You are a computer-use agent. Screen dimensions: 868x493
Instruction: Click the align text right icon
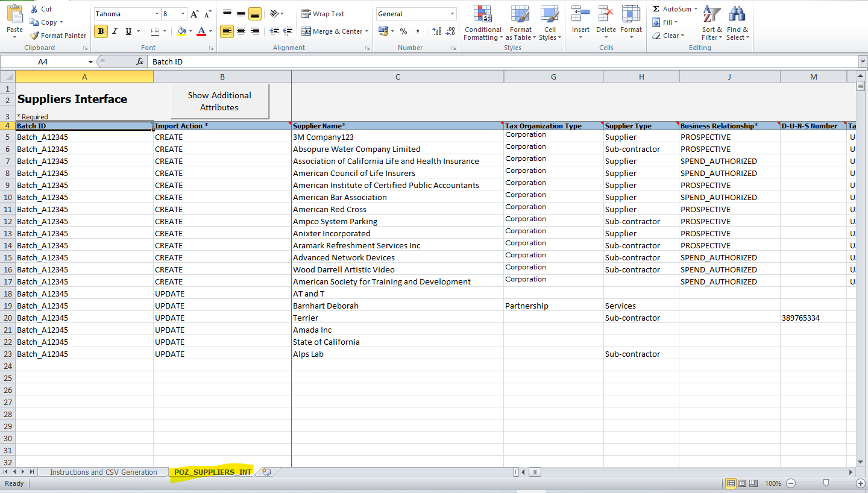click(255, 31)
